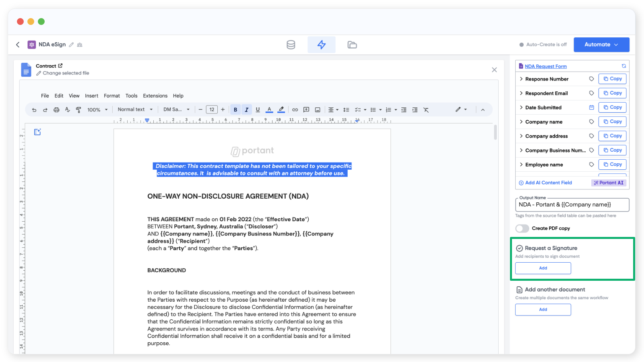Viewport: 644px width, 362px height.
Task: Insert a link using the toolbar icon
Action: 295,109
